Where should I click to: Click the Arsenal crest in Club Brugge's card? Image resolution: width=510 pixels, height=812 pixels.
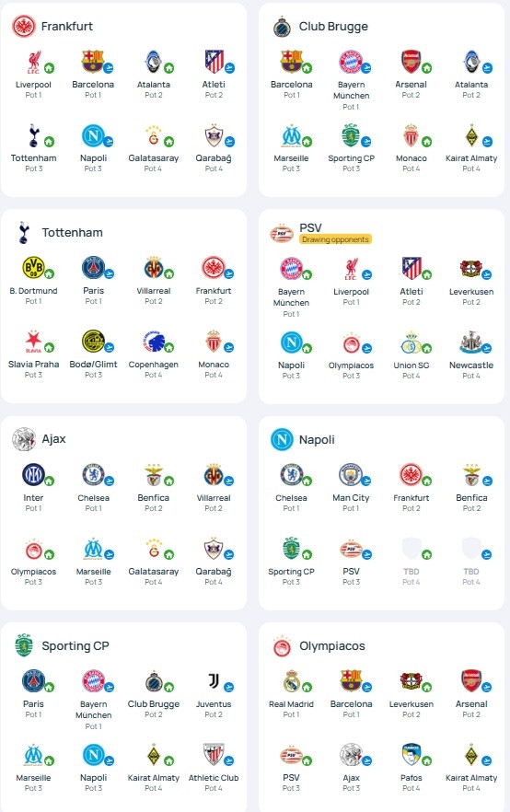[x=411, y=62]
